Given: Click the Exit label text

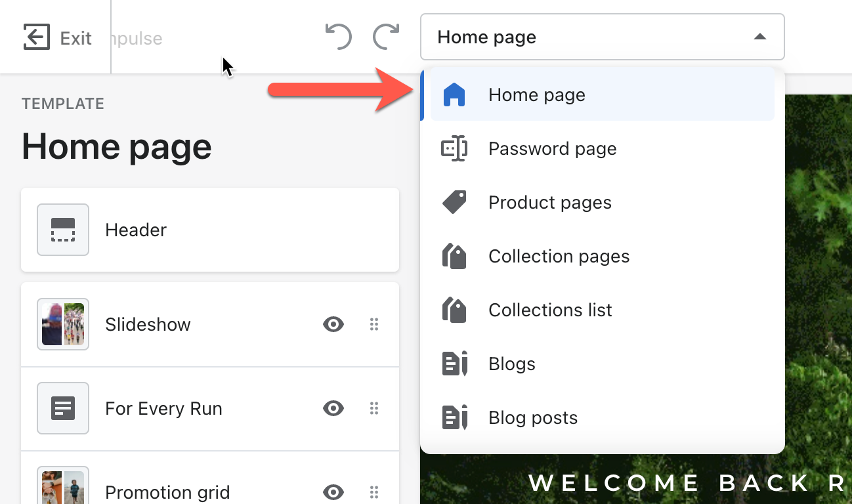Looking at the screenshot, I should click(x=76, y=39).
